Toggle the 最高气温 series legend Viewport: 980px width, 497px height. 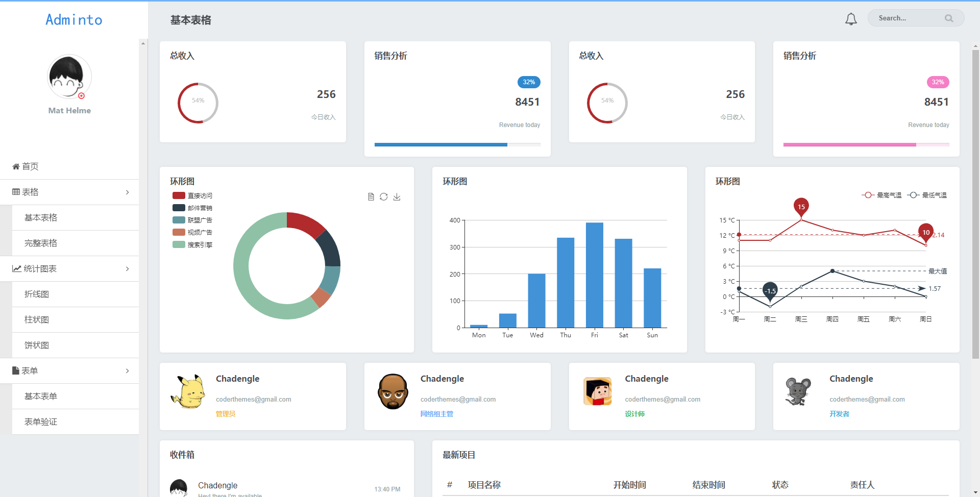point(881,195)
